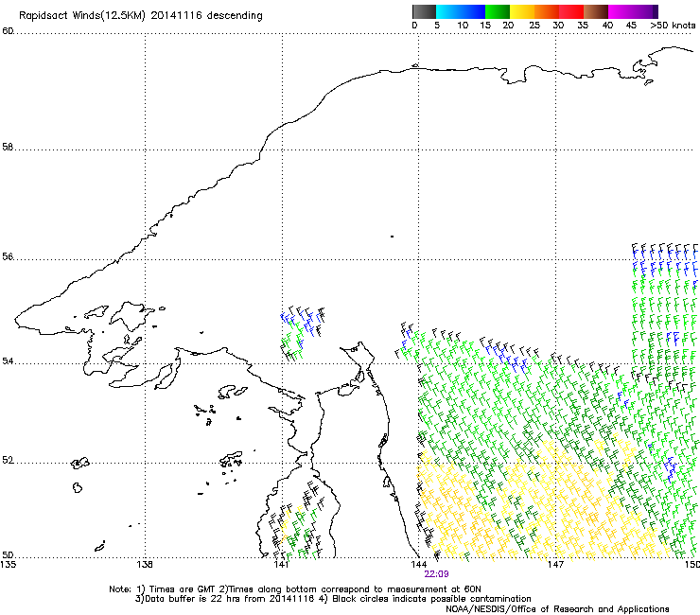Click the '135' longitude axis label

[x=9, y=564]
